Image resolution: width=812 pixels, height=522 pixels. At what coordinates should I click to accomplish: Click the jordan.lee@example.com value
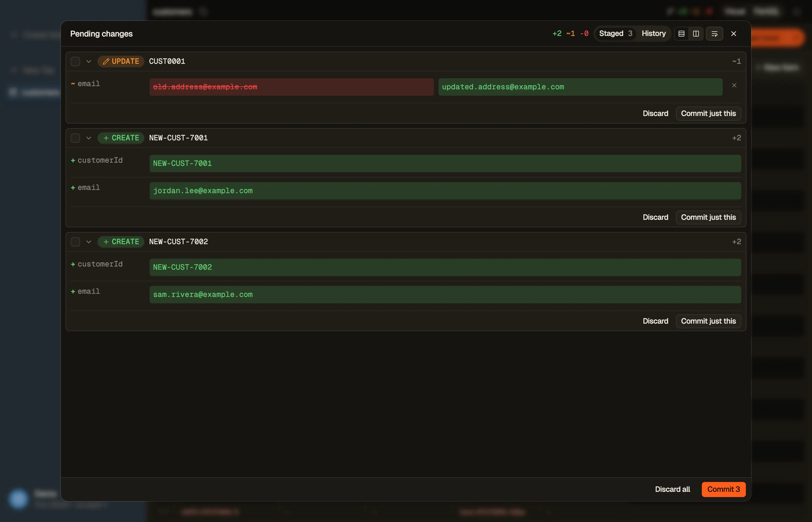[x=445, y=191]
